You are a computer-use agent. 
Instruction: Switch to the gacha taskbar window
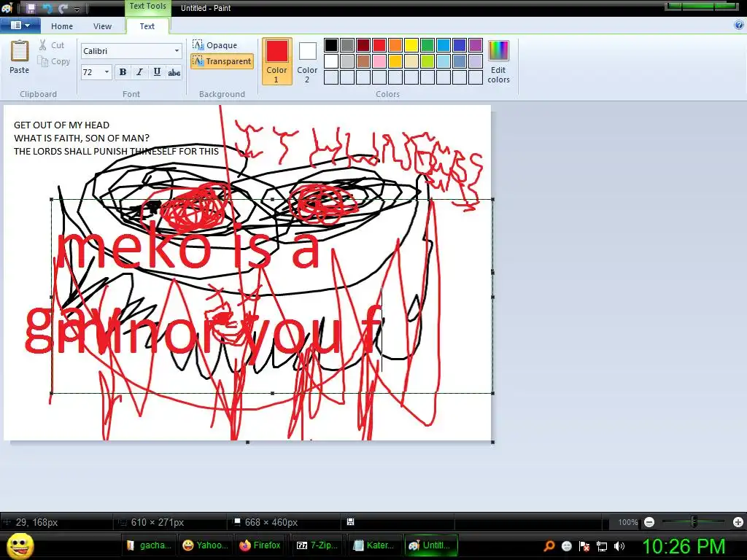pyautogui.click(x=149, y=545)
